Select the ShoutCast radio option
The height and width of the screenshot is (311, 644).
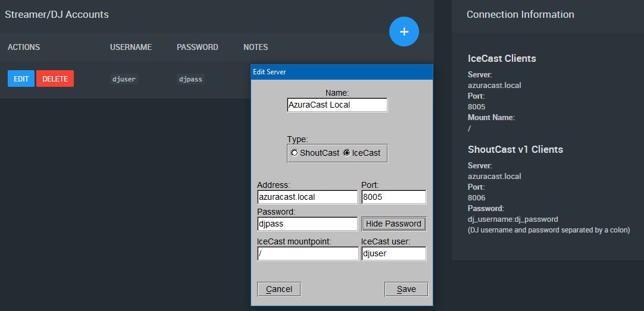[315, 153]
